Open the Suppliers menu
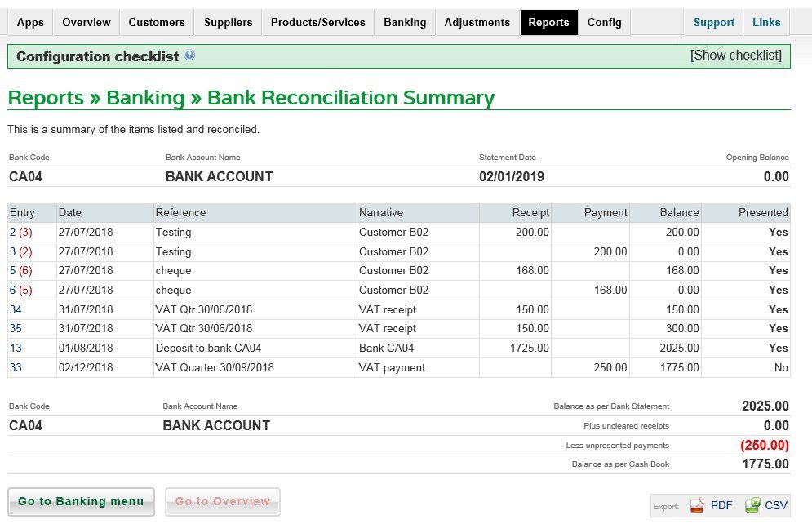 point(228,22)
